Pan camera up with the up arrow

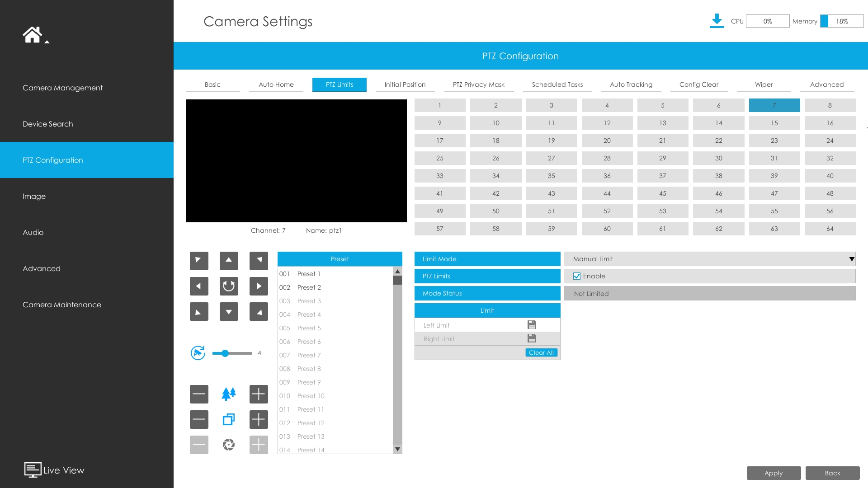click(x=229, y=260)
